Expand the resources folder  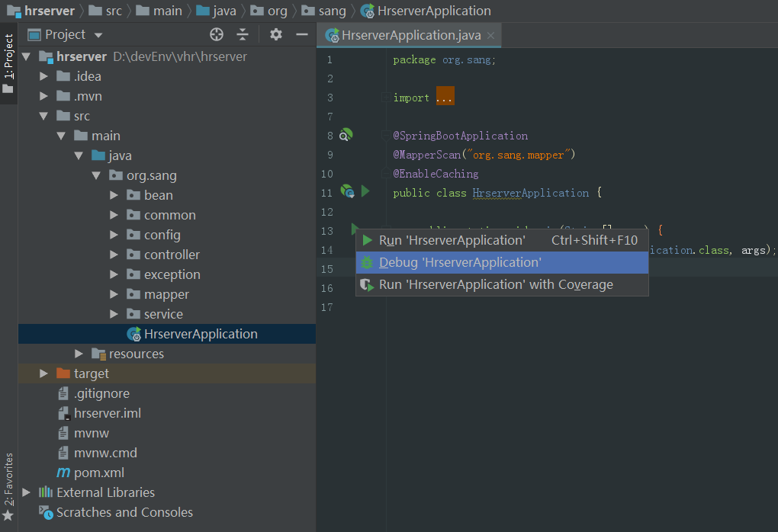click(79, 354)
